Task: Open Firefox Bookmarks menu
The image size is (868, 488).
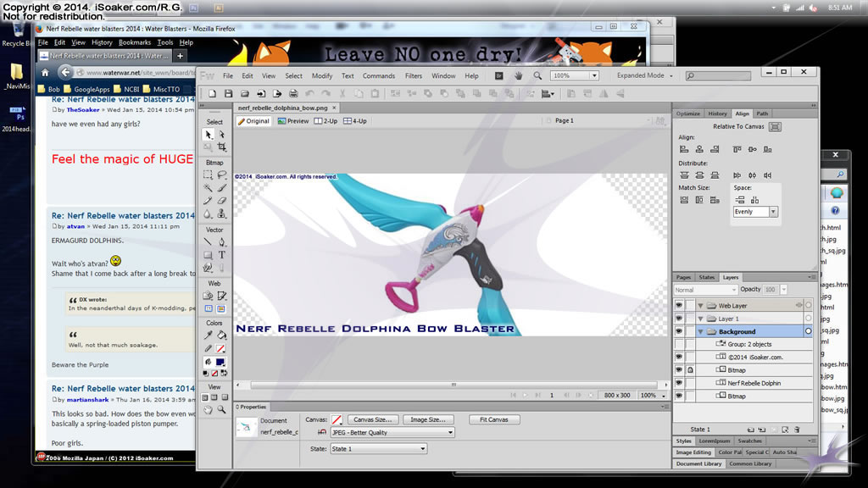Action: [135, 42]
